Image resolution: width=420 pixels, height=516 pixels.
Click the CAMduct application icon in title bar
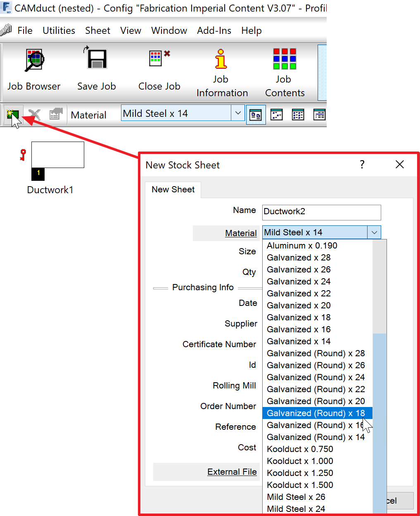[x=7, y=8]
